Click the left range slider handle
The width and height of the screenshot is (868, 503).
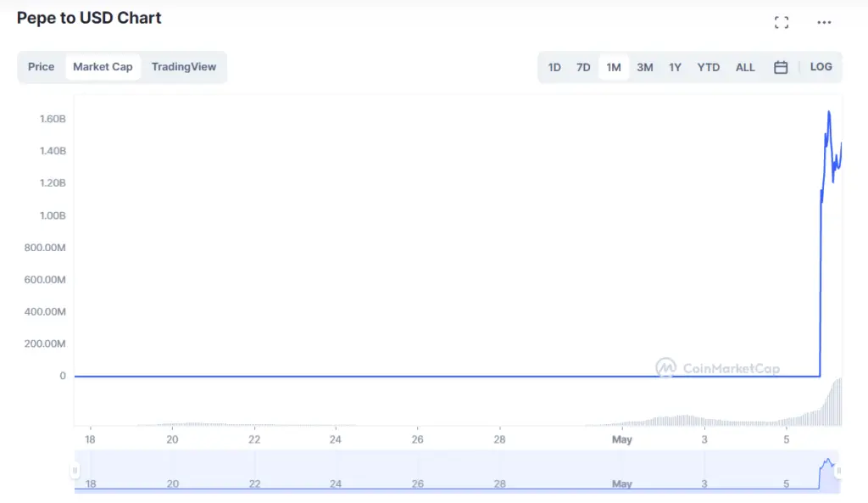coord(75,471)
